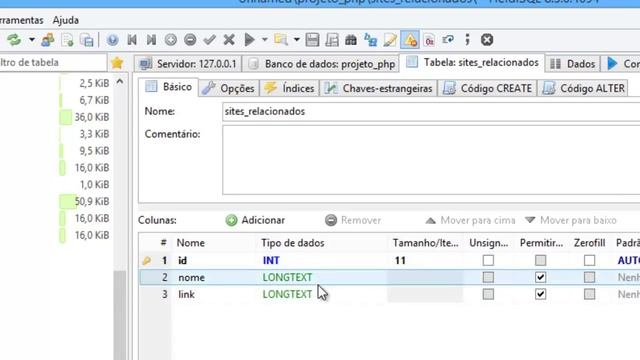
Task: Click the Adicionar column button
Action: (x=255, y=220)
